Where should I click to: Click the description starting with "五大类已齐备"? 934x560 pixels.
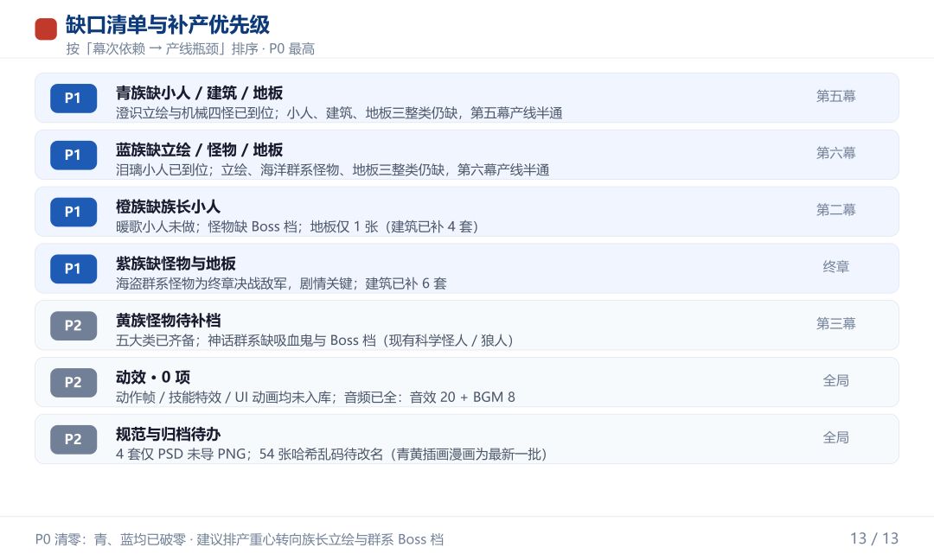coord(315,340)
